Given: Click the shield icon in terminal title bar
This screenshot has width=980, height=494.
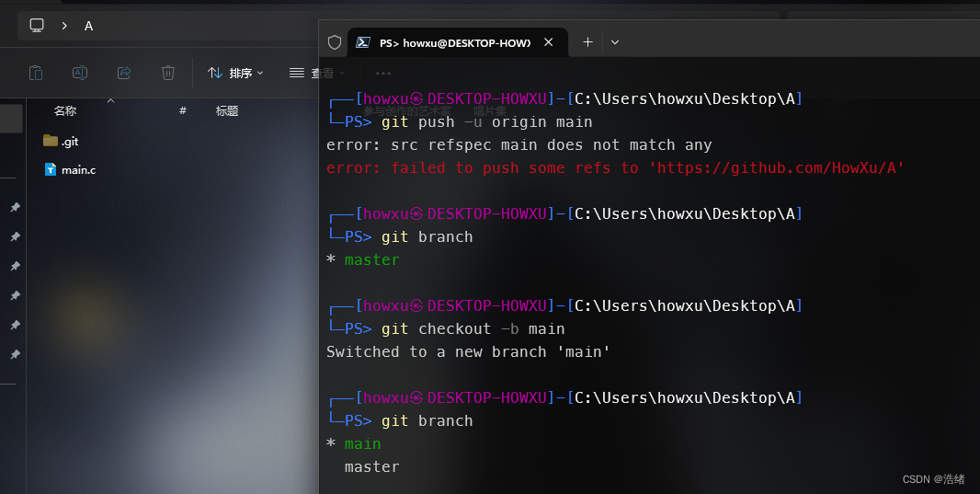Looking at the screenshot, I should click(x=335, y=42).
